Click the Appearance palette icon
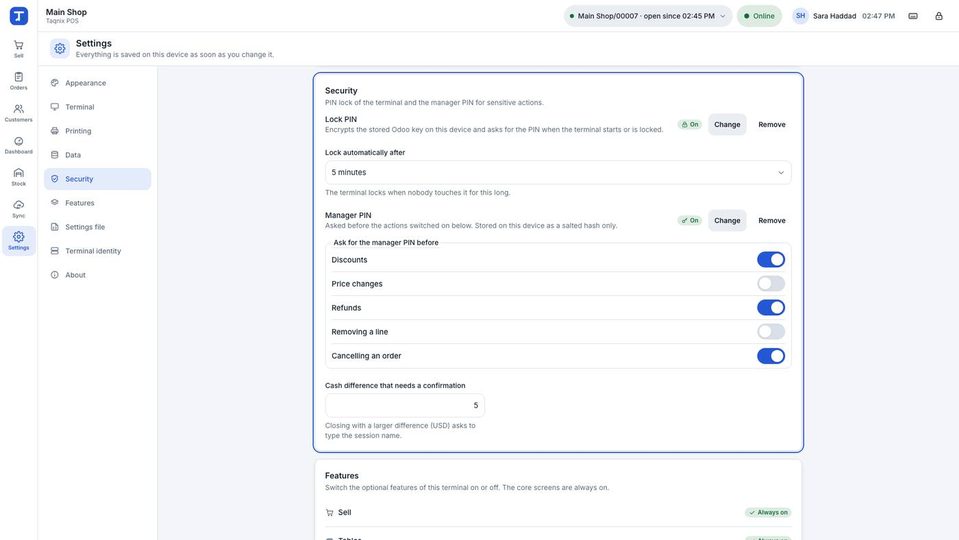 [x=54, y=83]
